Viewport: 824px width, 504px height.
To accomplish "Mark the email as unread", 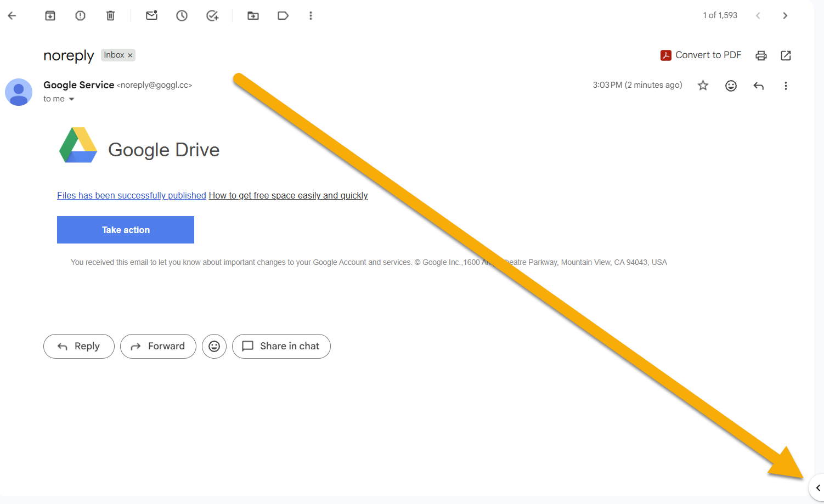I will [x=152, y=15].
